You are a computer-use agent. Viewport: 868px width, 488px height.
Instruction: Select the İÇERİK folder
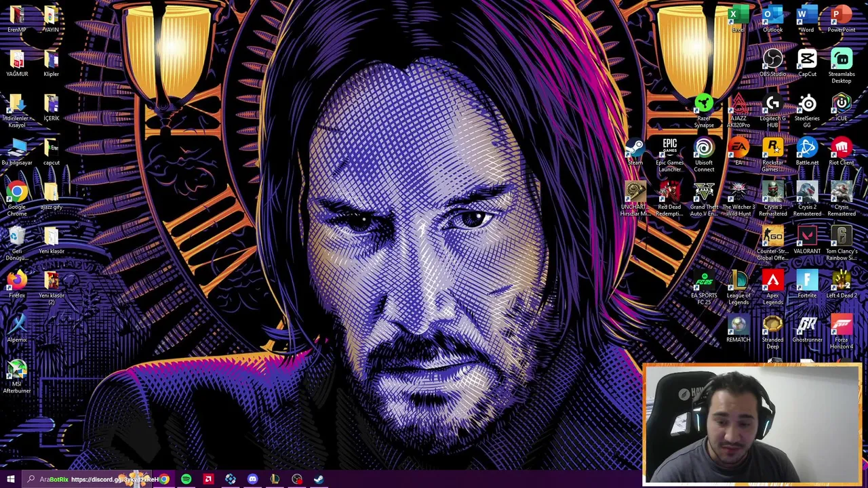coord(51,108)
